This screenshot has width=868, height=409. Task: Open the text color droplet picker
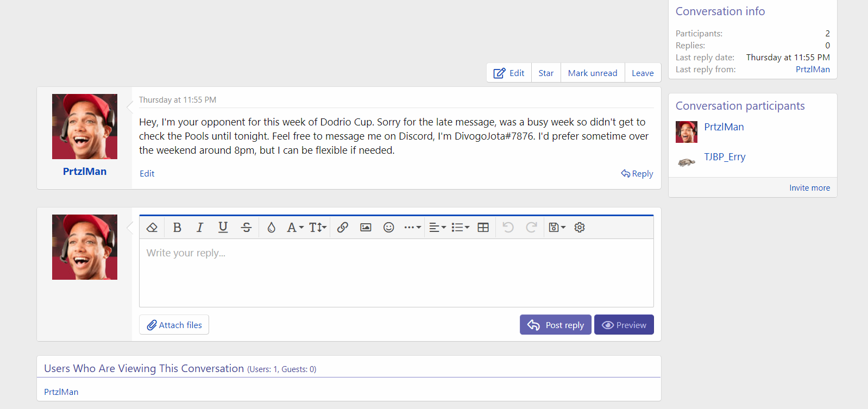271,228
